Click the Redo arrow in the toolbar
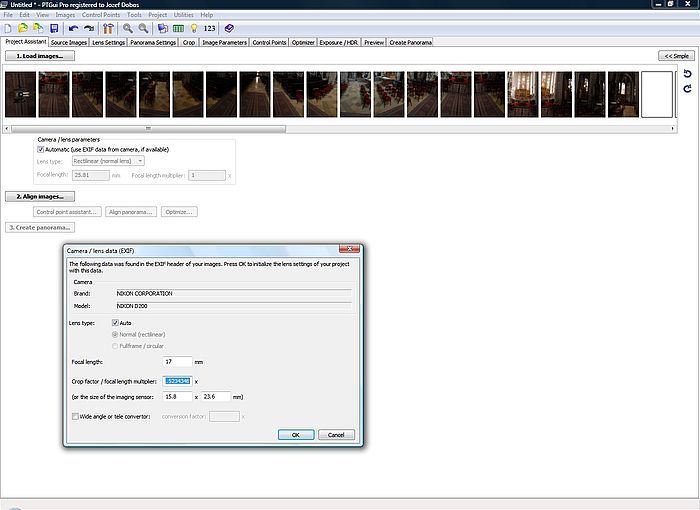The height and width of the screenshot is (510, 700). [x=89, y=29]
